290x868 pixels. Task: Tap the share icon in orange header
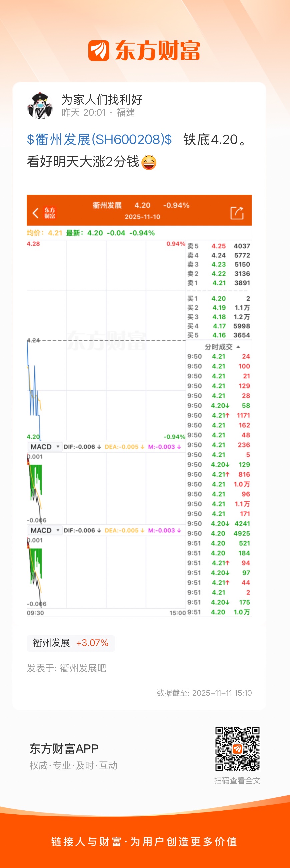237,213
